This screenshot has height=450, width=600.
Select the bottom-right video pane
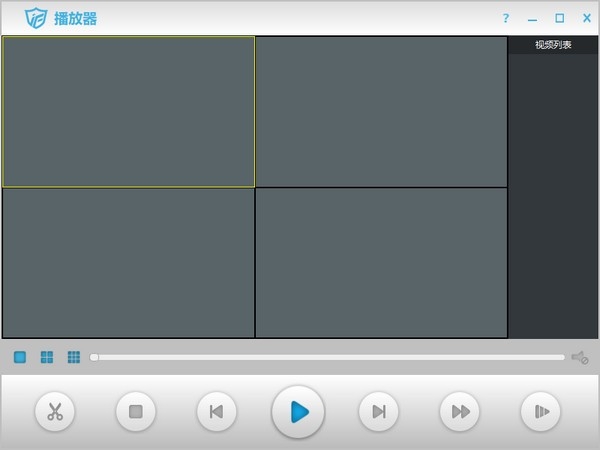(x=381, y=263)
